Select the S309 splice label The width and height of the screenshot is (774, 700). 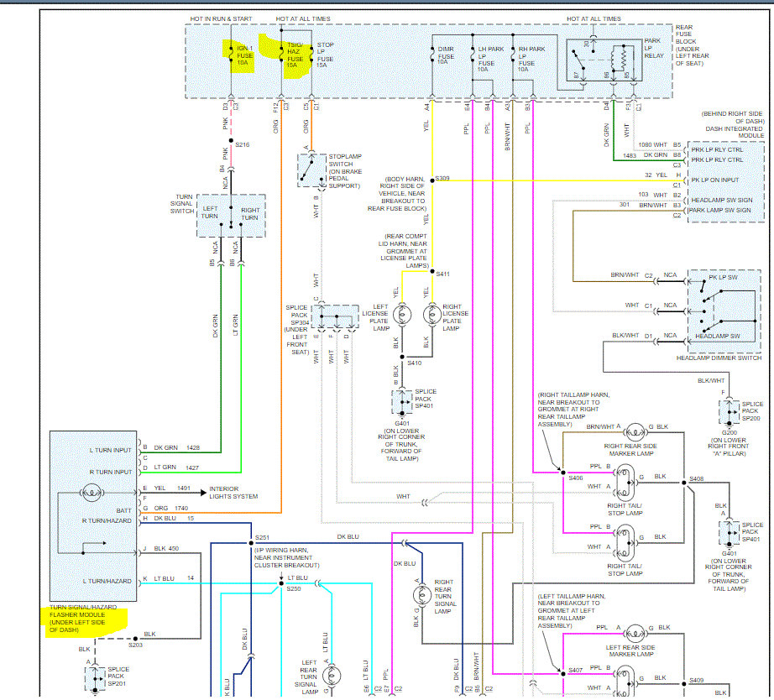tap(442, 178)
